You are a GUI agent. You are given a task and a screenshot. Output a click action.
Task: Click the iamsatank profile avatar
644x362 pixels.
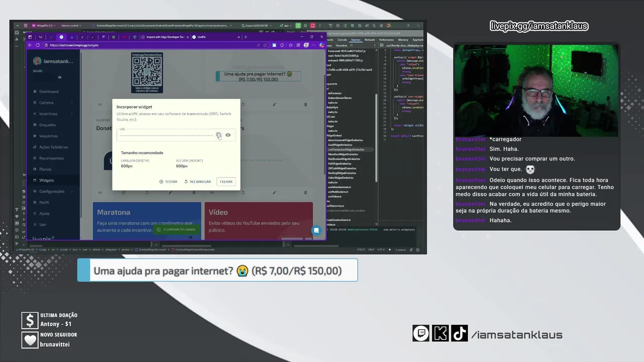click(x=37, y=61)
